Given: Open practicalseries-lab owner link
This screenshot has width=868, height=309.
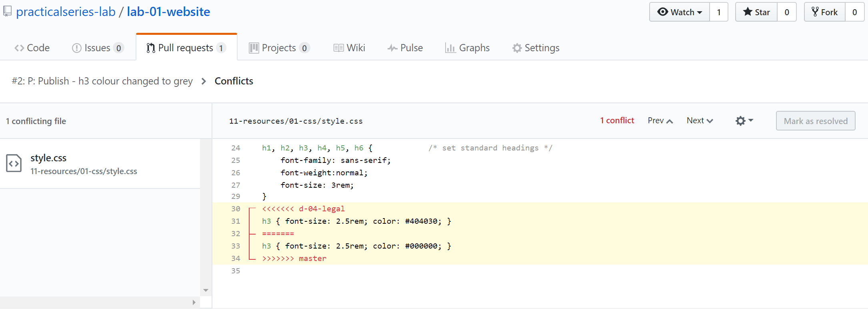Looking at the screenshot, I should click(66, 12).
